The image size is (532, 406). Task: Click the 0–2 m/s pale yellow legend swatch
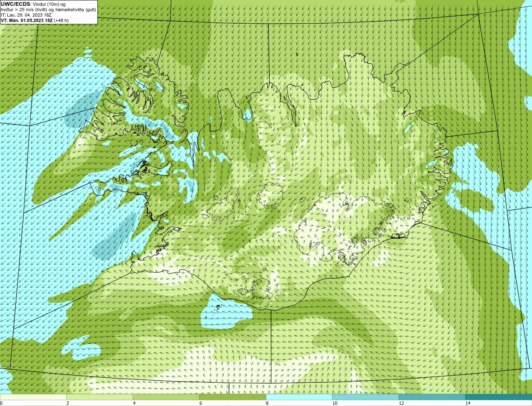click(33, 397)
